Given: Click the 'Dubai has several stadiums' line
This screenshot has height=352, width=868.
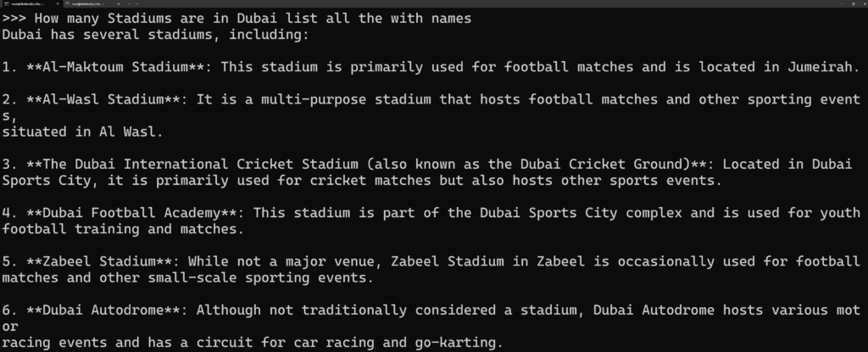Looking at the screenshot, I should pos(156,35).
